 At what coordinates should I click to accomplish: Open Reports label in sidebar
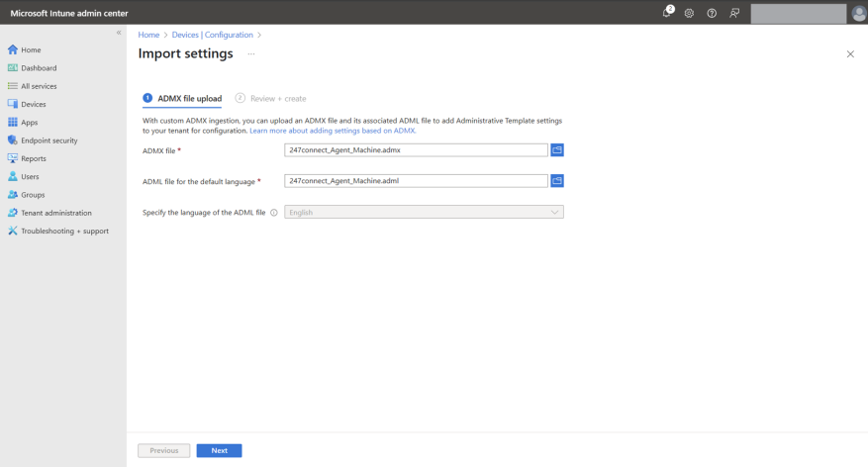pyautogui.click(x=34, y=159)
